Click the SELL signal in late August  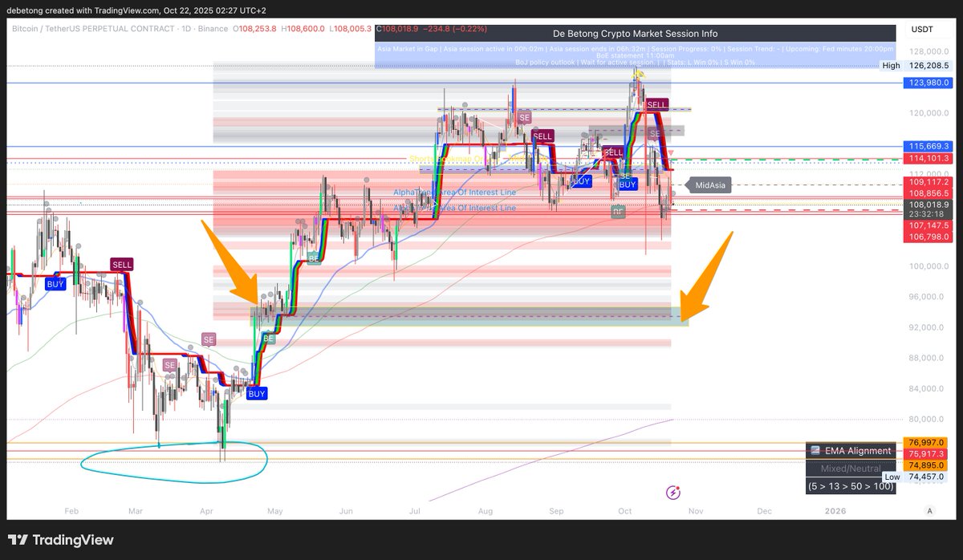click(x=542, y=136)
